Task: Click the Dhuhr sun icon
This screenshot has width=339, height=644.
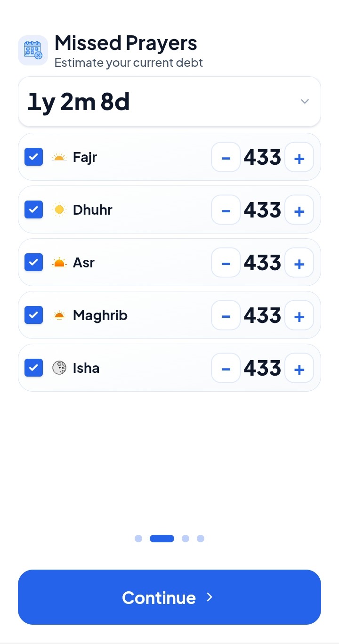Action: pos(59,210)
